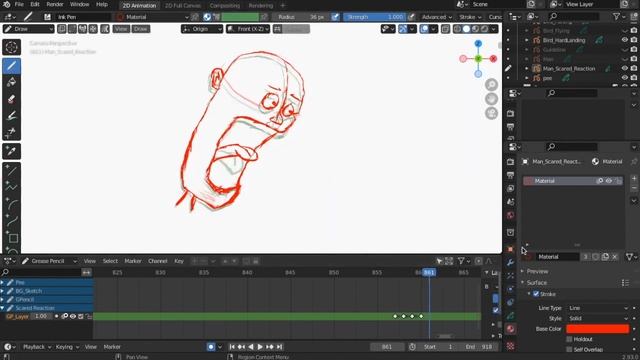The image size is (640, 360).
Task: Toggle visibility of Bird_HardLanding object
Action: (x=624, y=40)
